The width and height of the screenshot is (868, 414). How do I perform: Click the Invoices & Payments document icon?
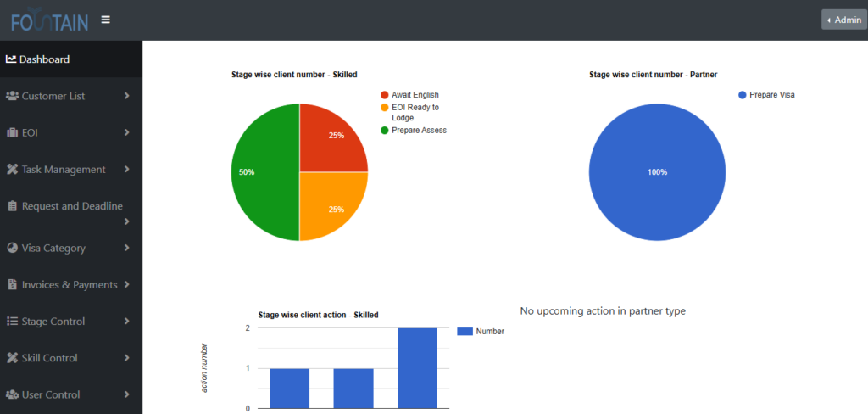pos(12,285)
